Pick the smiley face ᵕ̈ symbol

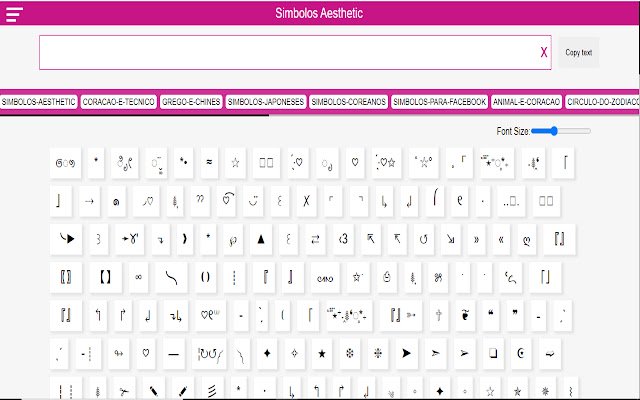253,201
